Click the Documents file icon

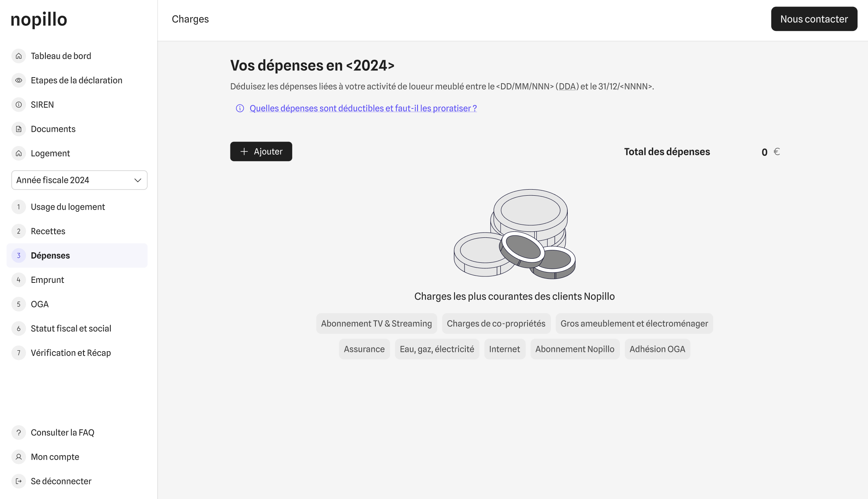18,129
